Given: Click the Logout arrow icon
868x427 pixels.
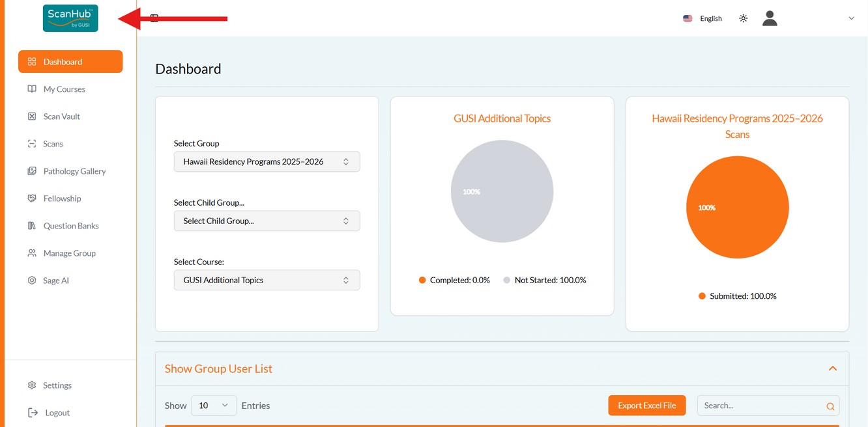Looking at the screenshot, I should pos(33,413).
